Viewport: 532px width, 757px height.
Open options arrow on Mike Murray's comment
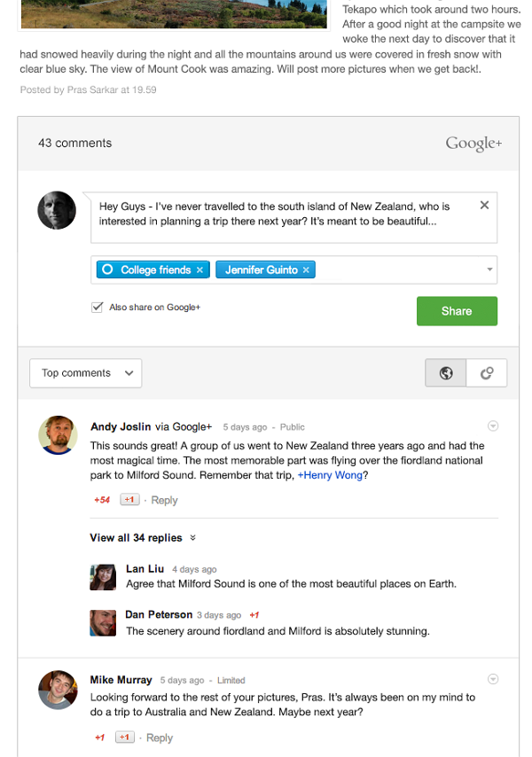point(493,679)
